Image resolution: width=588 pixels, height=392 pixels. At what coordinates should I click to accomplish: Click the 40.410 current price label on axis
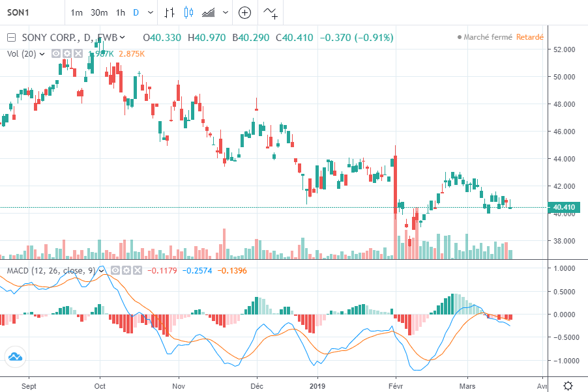click(x=563, y=208)
